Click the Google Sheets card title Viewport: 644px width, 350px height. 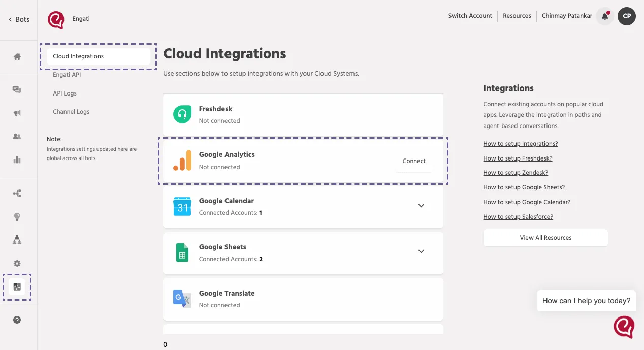point(222,247)
